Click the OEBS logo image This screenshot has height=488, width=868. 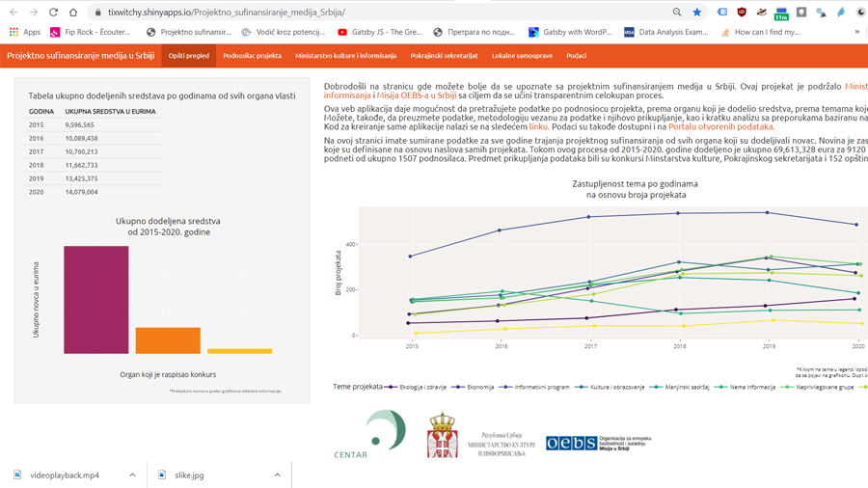tap(598, 443)
